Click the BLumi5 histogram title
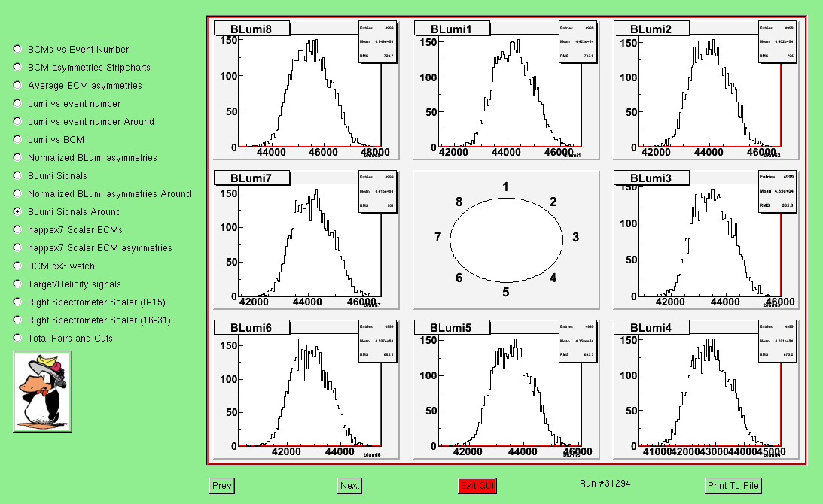Screen dimensions: 823x504 click(452, 328)
